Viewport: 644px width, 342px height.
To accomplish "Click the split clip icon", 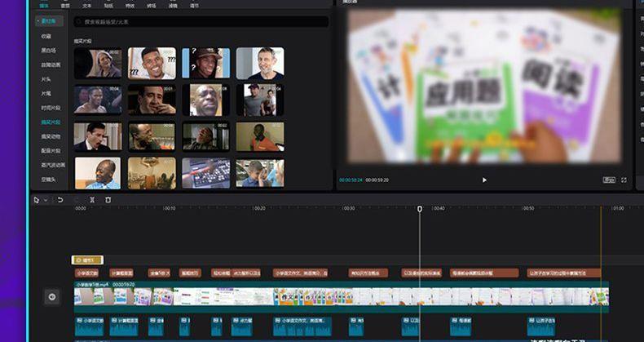I will click(x=92, y=199).
